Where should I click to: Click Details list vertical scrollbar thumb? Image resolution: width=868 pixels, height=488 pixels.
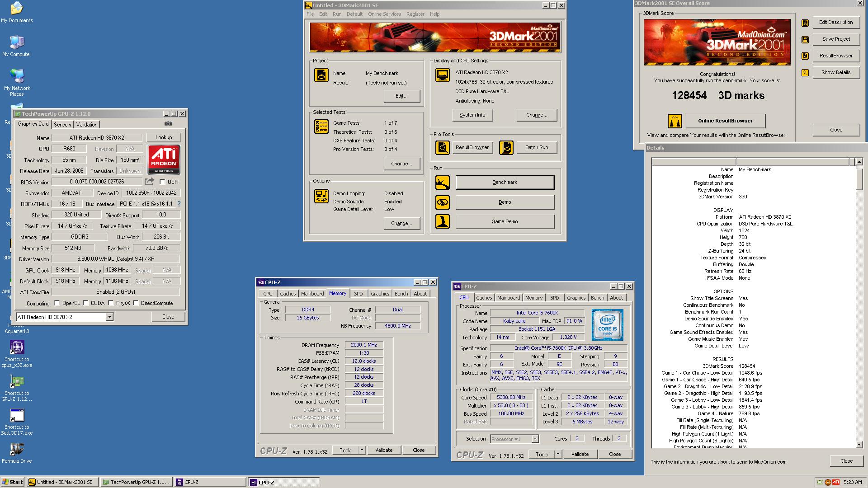pos(859,178)
